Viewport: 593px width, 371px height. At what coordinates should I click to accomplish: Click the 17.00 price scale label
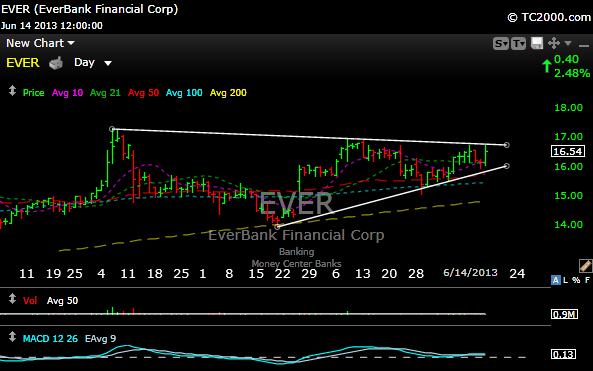[568, 137]
